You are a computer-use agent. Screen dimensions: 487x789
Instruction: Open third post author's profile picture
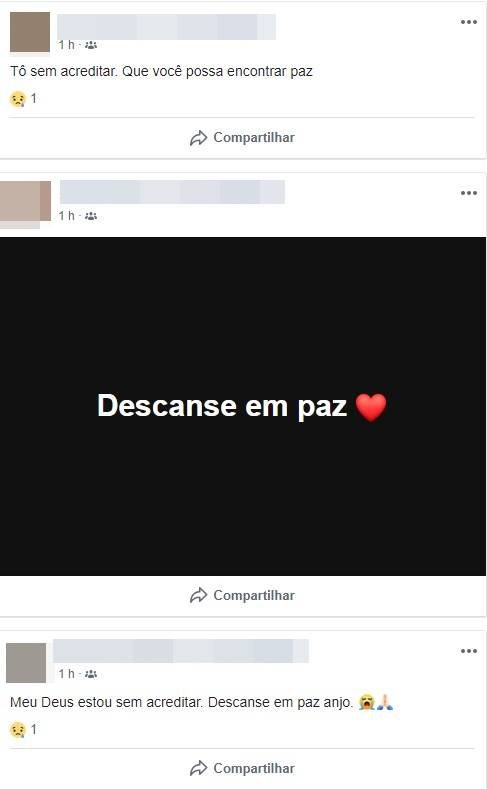(26, 663)
